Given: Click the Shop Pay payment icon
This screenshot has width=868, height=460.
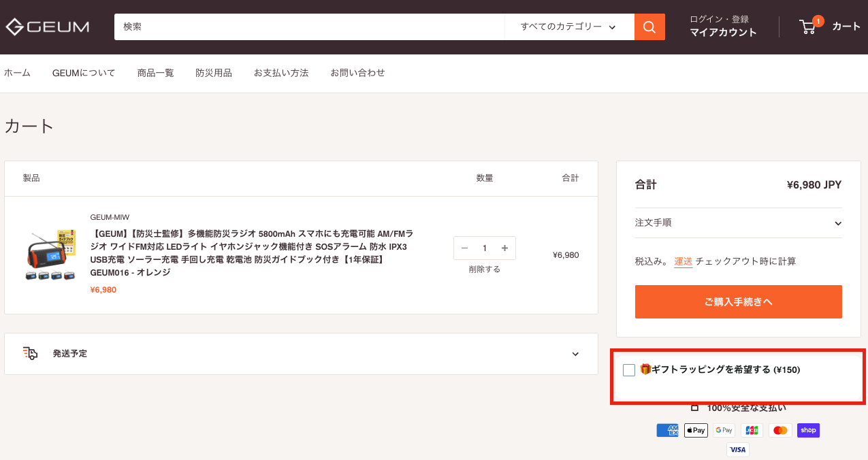Looking at the screenshot, I should 808,430.
